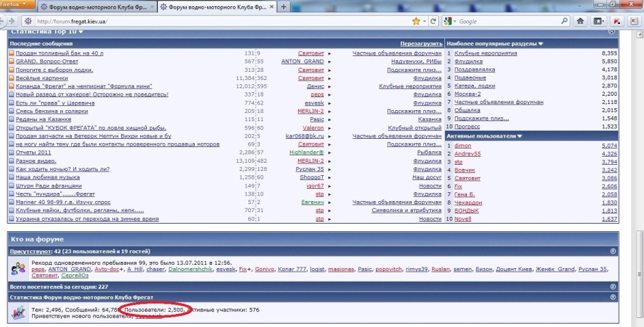Go to last post arrow for Штурм Ради афганцами
This screenshot has height=327, width=644.
coord(330,186)
